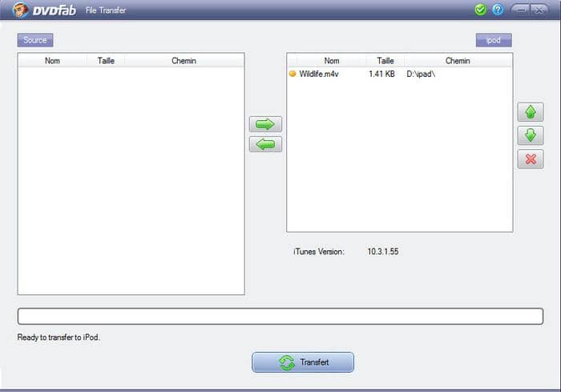The height and width of the screenshot is (392, 561).
Task: Start the transfer with the Transfert button
Action: click(303, 362)
